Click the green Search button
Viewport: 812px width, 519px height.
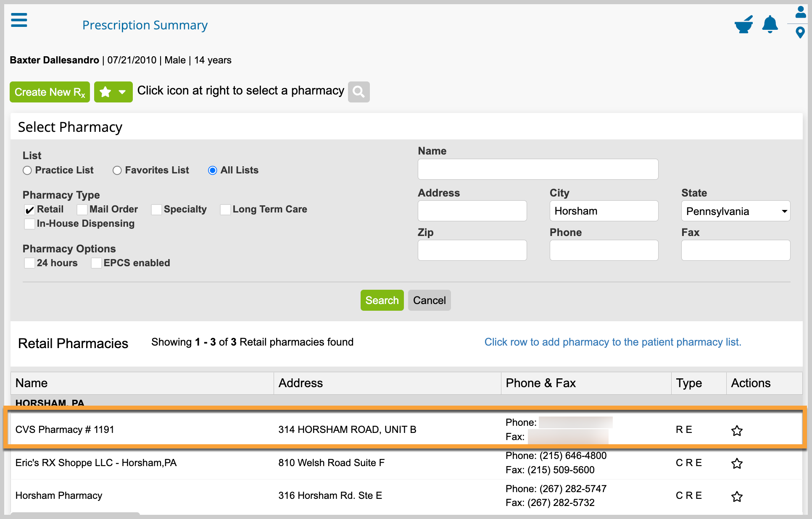click(382, 300)
